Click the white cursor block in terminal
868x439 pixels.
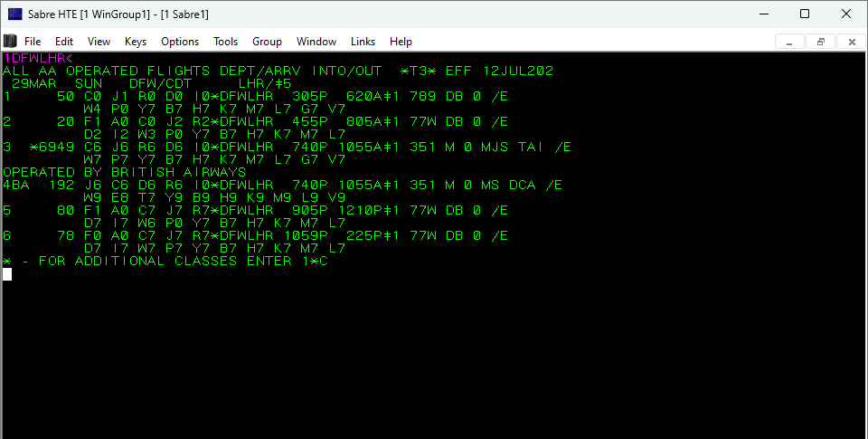tap(7, 274)
